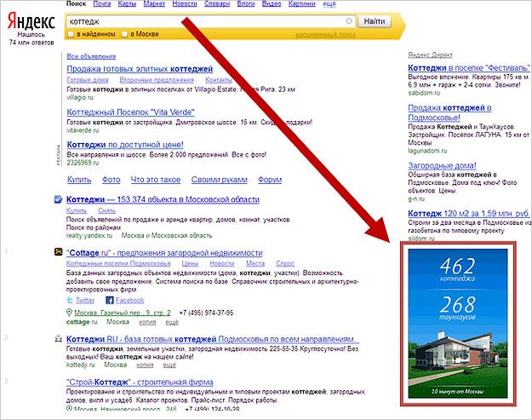This screenshot has width=532, height=420.
Task: Open 'Коттеджи — 153 374 объекта' result
Action: (x=163, y=199)
